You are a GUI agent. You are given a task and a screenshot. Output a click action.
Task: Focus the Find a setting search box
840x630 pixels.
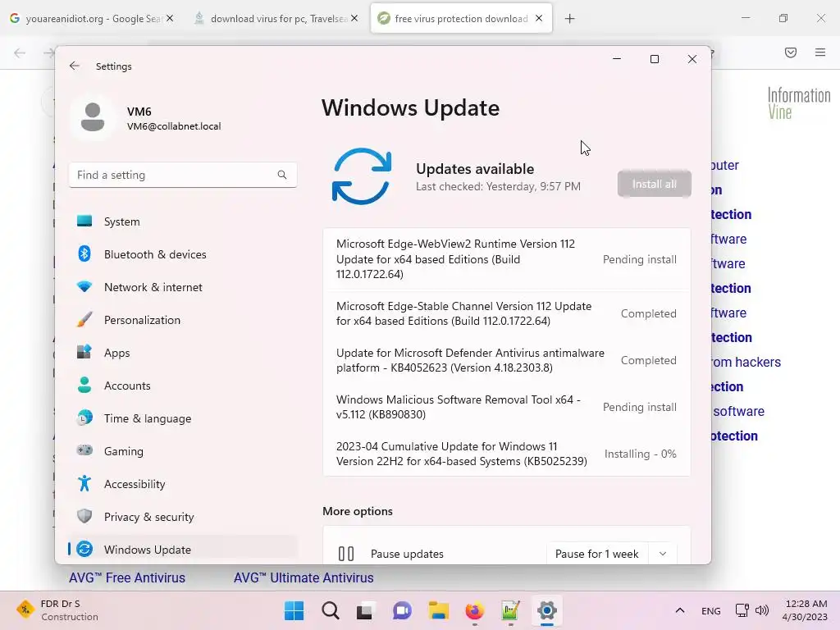pyautogui.click(x=183, y=175)
